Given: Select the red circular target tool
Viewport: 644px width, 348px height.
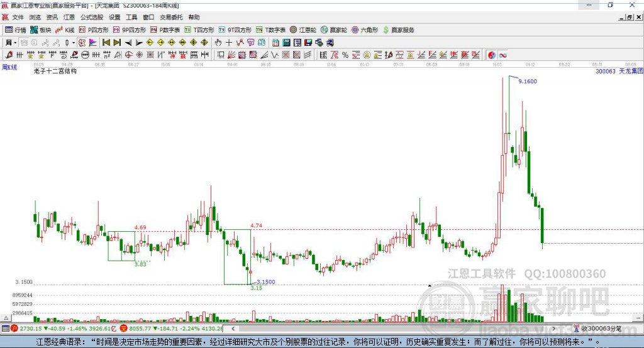Looking at the screenshot, I should [x=128, y=55].
